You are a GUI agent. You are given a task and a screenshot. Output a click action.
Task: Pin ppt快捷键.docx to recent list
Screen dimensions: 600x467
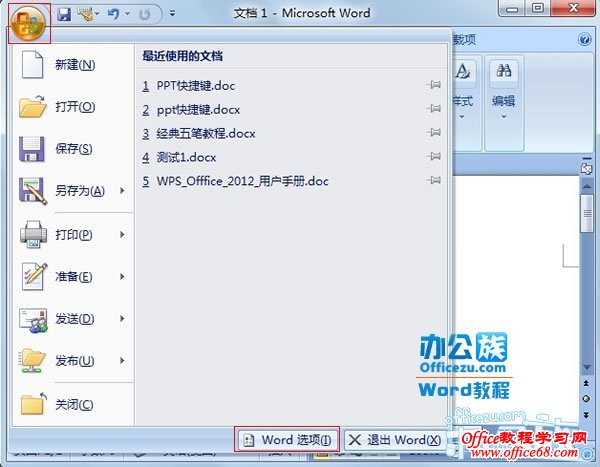tap(434, 109)
